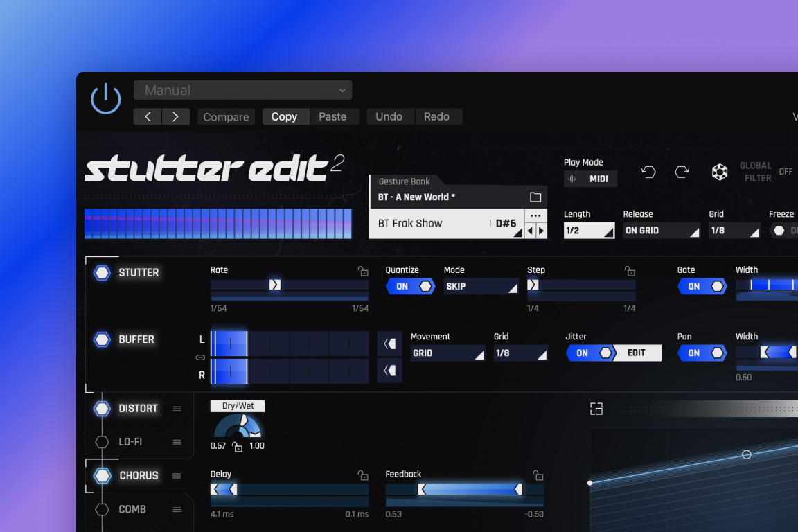
Task: Click the L/R buffer link icon
Action: [x=200, y=357]
